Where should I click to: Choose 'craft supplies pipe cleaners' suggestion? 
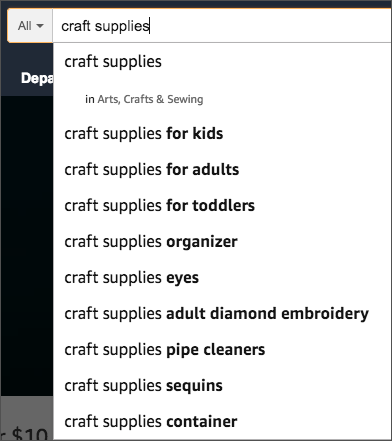222,350
